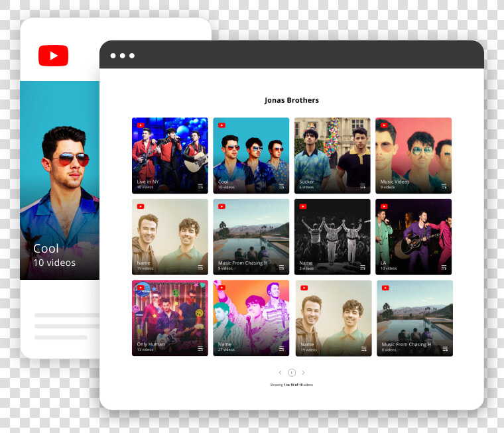Click the black-and-white 3 videos thumbnail
504x433 pixels.
[x=332, y=237]
